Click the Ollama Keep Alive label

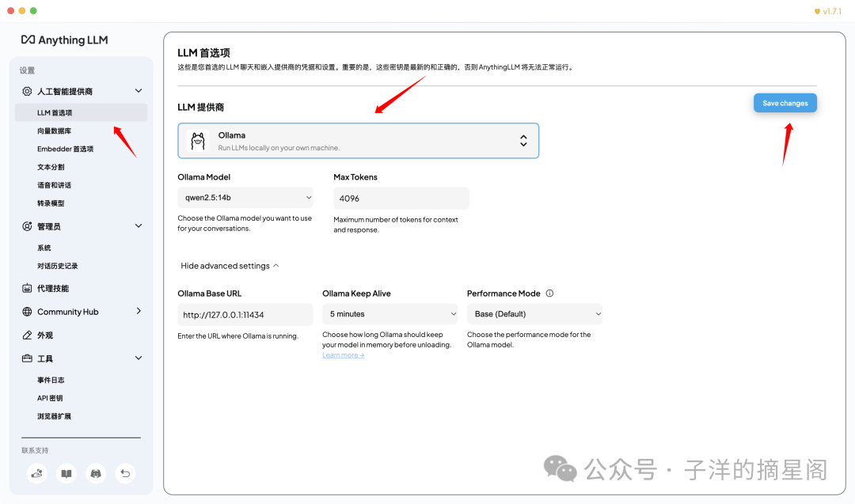pyautogui.click(x=356, y=293)
